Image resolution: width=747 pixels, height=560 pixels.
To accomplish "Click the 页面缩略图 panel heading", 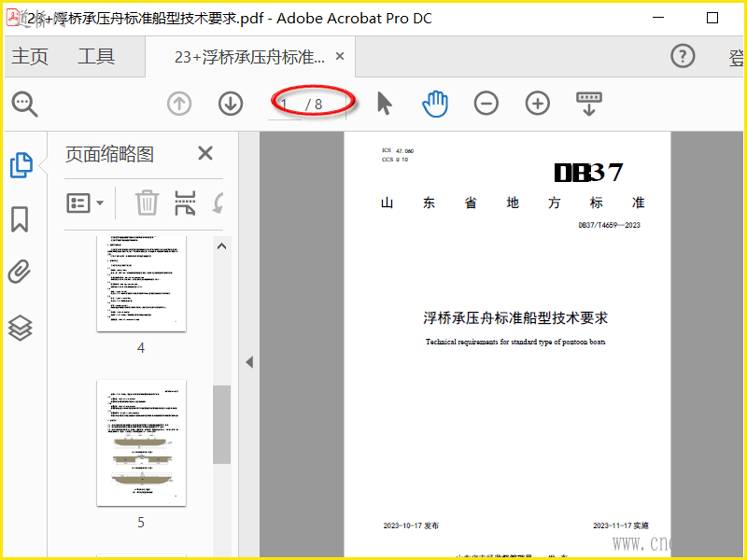I will point(109,154).
